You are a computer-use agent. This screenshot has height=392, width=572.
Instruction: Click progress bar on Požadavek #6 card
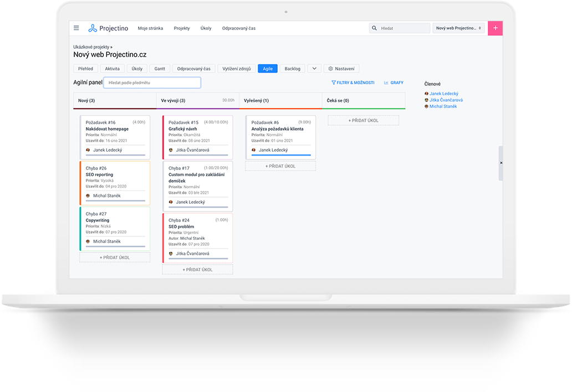281,155
